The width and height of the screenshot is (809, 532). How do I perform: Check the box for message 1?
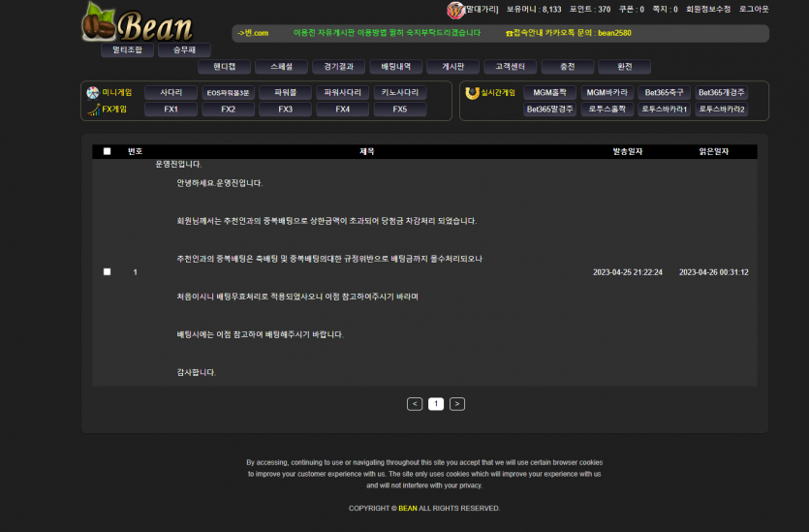[x=108, y=272]
